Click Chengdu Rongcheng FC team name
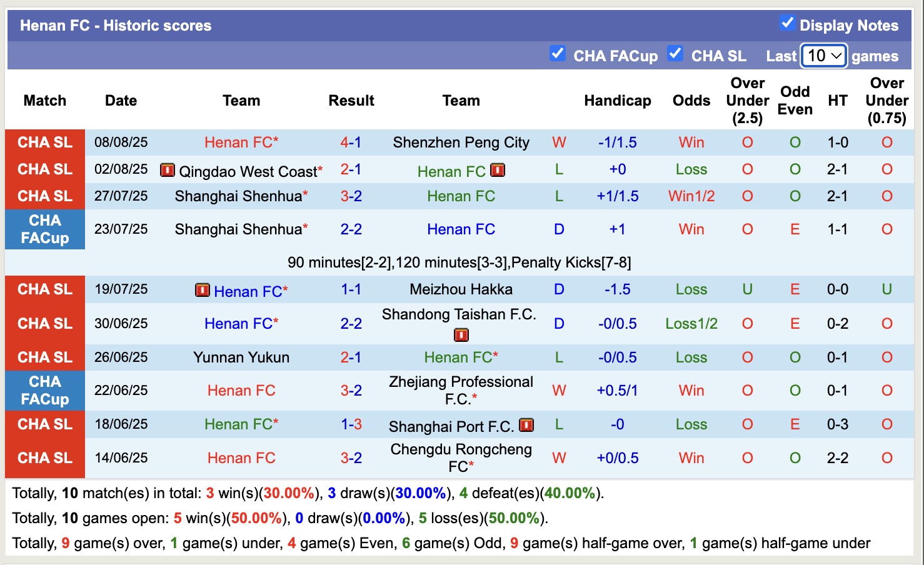 click(461, 457)
